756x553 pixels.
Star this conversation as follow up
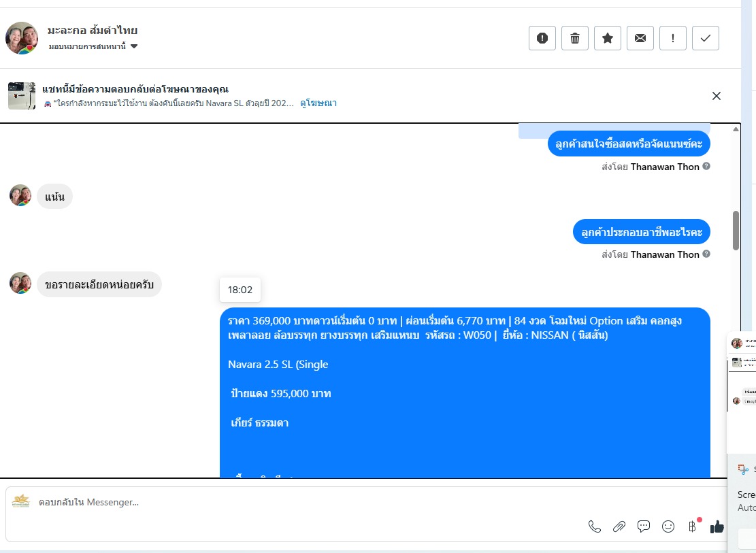point(608,38)
